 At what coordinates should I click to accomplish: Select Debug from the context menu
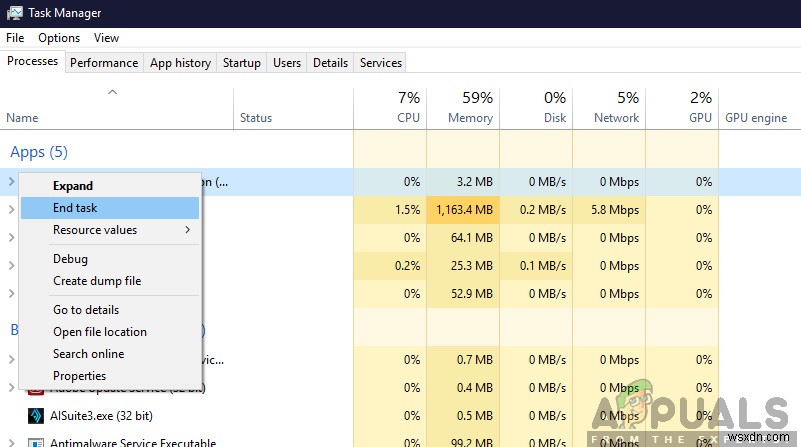pyautogui.click(x=110, y=259)
